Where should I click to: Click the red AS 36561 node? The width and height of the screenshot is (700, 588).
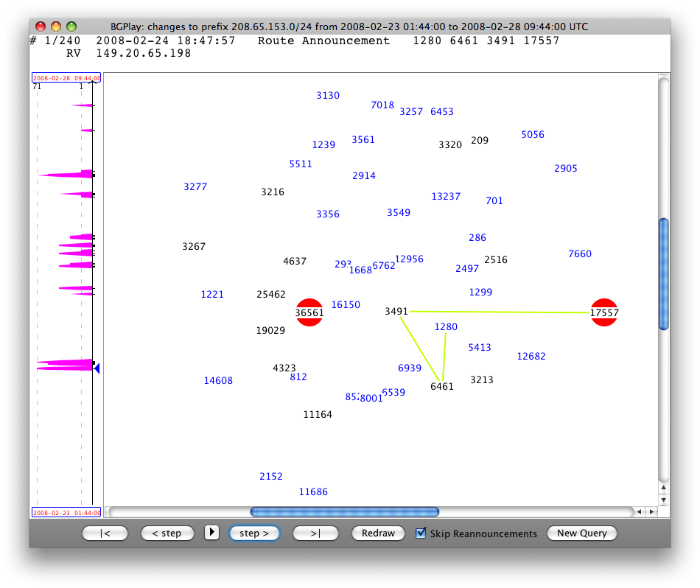pos(309,312)
